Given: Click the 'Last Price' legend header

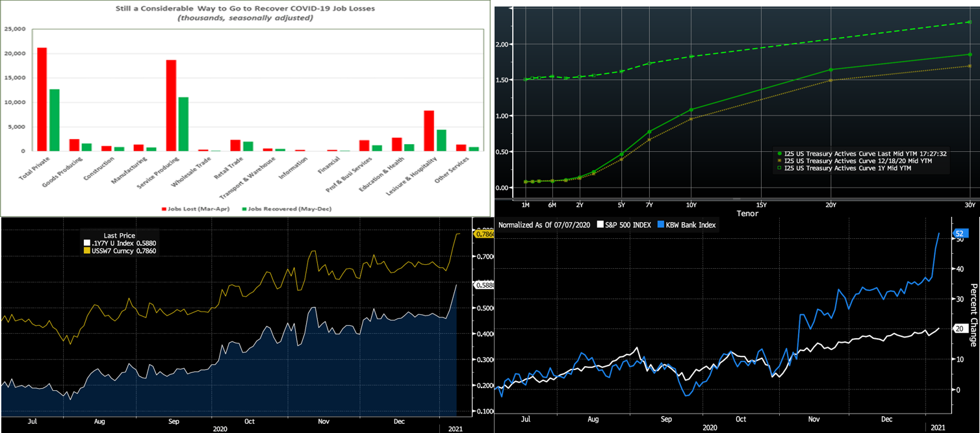Looking at the screenshot, I should point(119,235).
